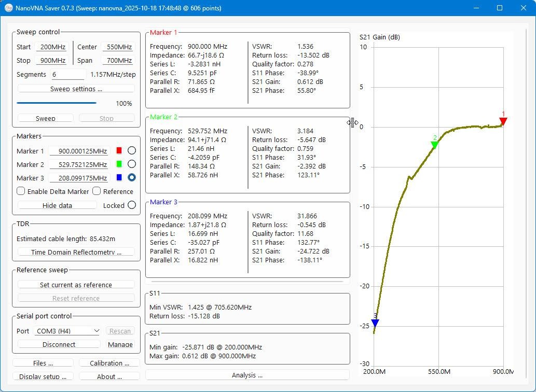Click the Marker 1 S21 Phase 55.80°

(307, 91)
